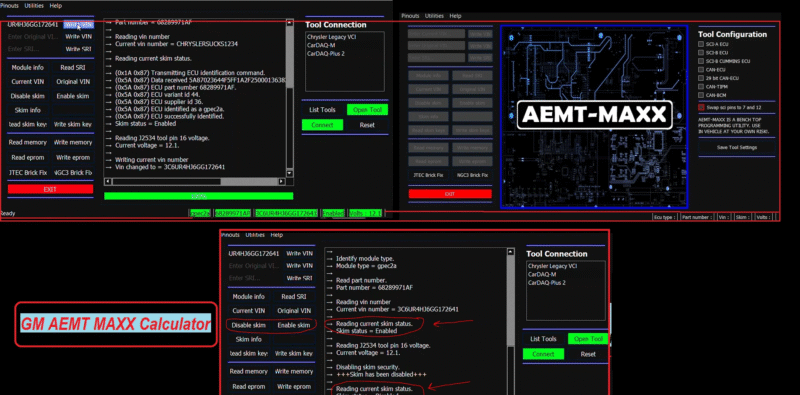Tick the CAN-ECU checkbox

click(701, 70)
